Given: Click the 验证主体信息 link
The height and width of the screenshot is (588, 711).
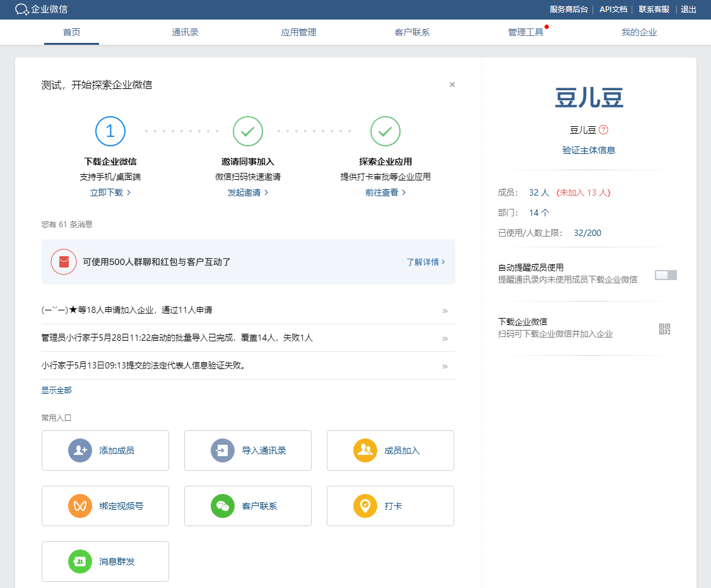Looking at the screenshot, I should point(589,150).
